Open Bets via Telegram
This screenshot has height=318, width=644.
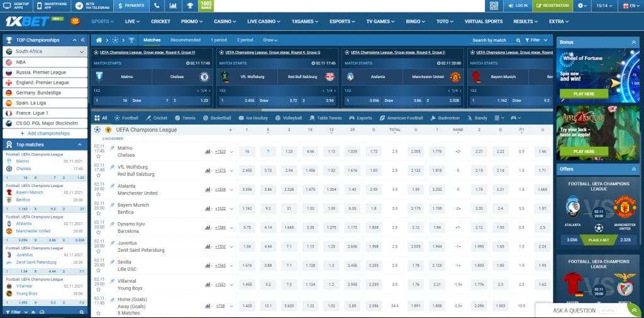(92, 6)
